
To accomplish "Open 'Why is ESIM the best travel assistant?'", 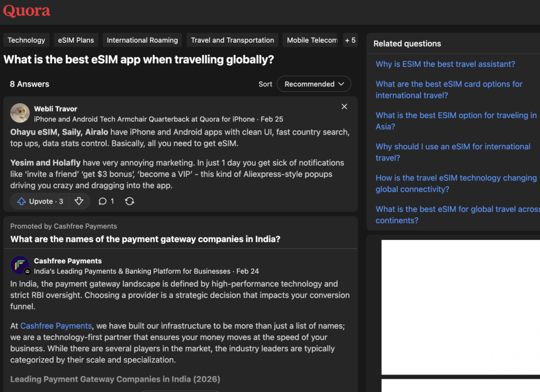I will pyautogui.click(x=445, y=64).
